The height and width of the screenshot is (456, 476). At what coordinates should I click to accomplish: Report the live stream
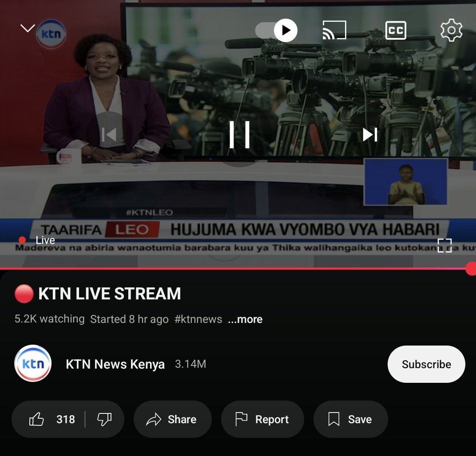[x=262, y=419]
